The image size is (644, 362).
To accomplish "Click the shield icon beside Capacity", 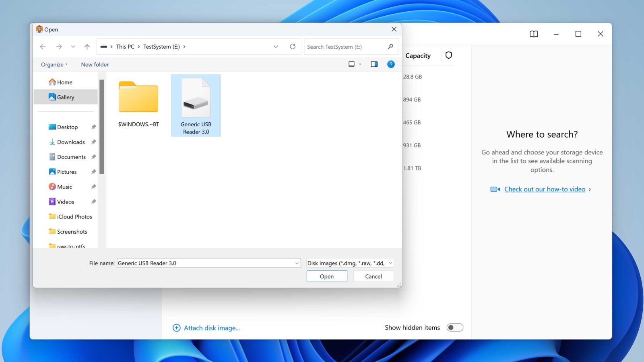I will pyautogui.click(x=448, y=56).
